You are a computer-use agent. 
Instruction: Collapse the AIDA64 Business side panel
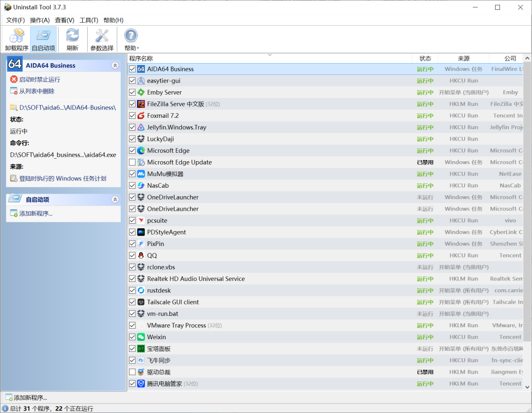click(x=115, y=66)
